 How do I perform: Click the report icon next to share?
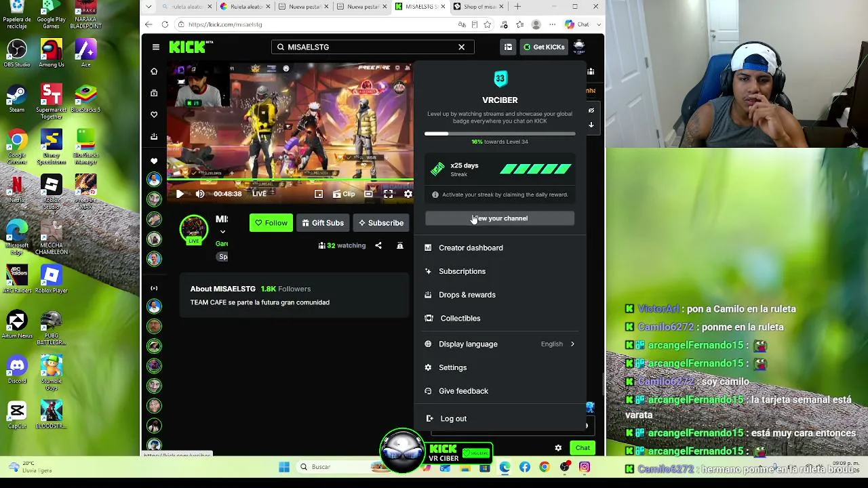[399, 245]
